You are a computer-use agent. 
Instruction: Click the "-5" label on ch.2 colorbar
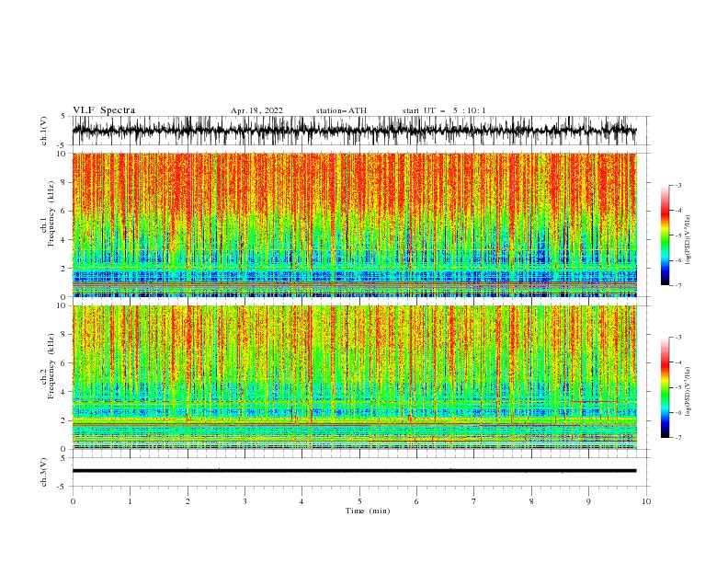tap(678, 387)
